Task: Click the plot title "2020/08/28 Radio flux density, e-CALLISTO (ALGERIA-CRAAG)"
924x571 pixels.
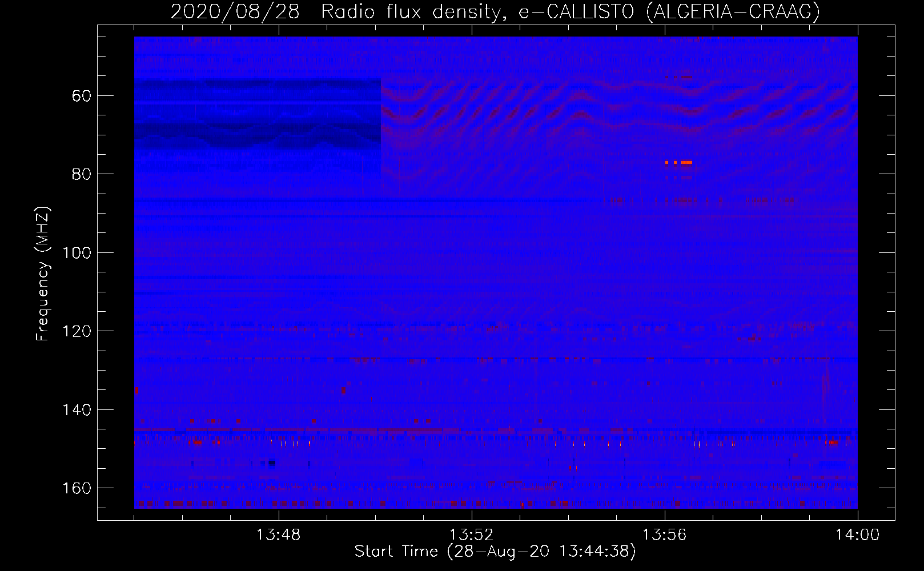Action: [x=495, y=11]
